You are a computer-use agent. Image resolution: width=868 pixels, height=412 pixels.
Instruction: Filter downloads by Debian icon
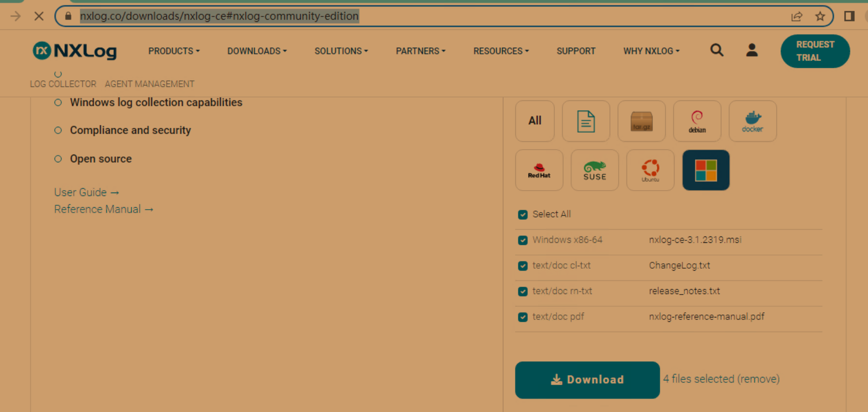tap(697, 121)
